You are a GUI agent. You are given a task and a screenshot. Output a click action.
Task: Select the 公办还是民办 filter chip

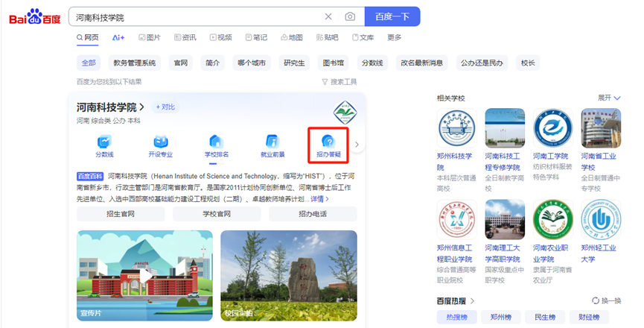(x=482, y=63)
